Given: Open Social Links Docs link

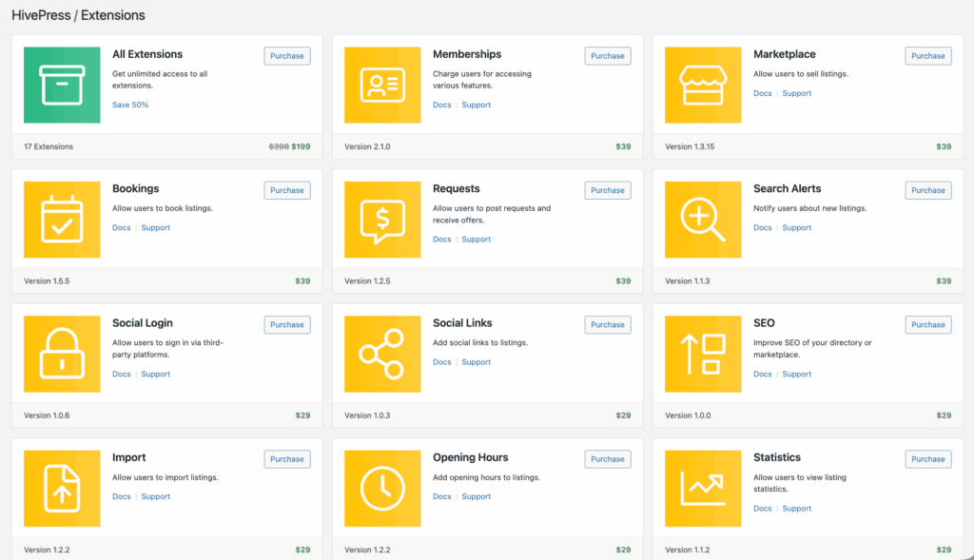Looking at the screenshot, I should pos(442,362).
